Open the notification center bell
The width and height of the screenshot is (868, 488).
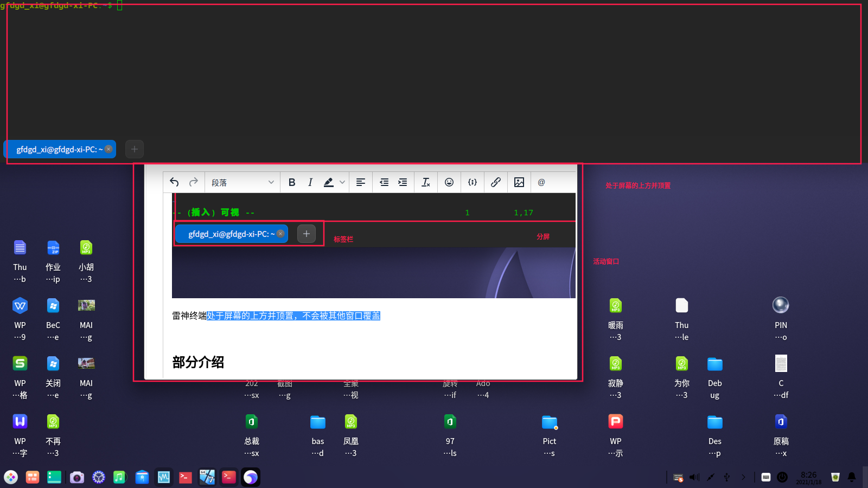[x=852, y=477]
